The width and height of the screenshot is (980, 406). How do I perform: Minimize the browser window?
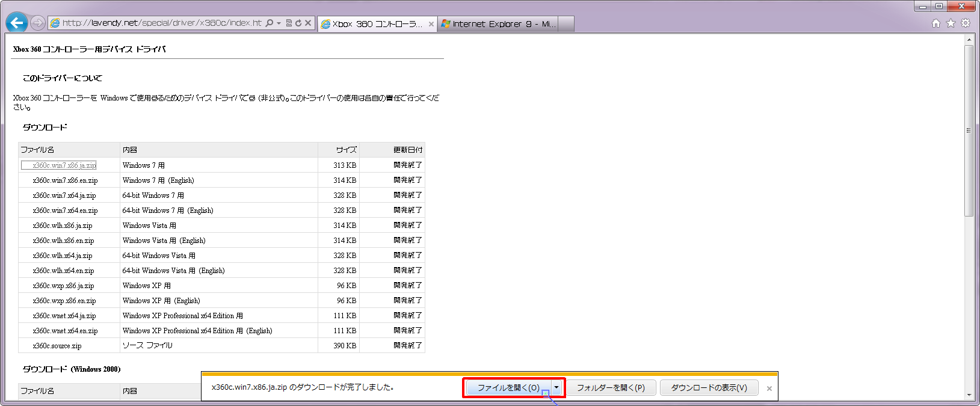point(923,6)
